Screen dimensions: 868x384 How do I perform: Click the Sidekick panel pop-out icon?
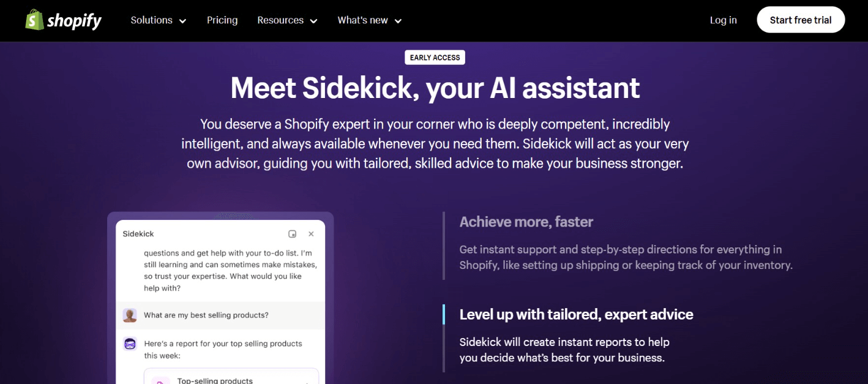point(292,234)
